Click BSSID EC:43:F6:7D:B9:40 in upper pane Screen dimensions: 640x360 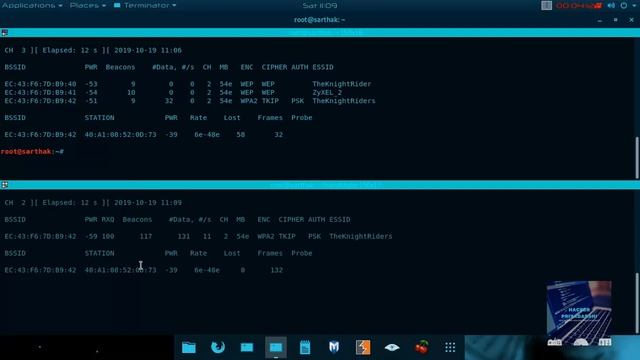coord(40,84)
